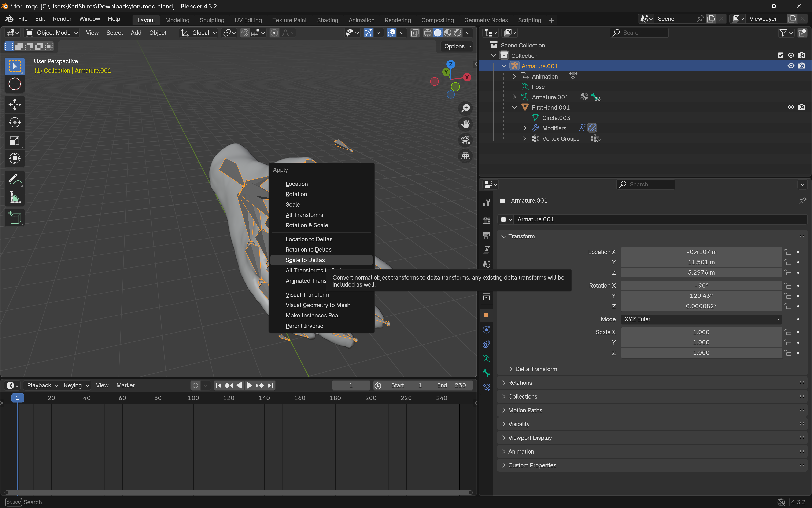Play animation forward in timeline
Image resolution: width=812 pixels, height=508 pixels.
249,385
